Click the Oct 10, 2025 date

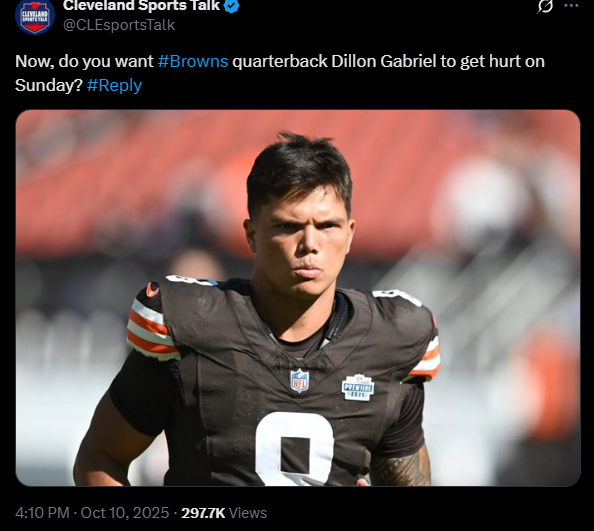coord(125,513)
